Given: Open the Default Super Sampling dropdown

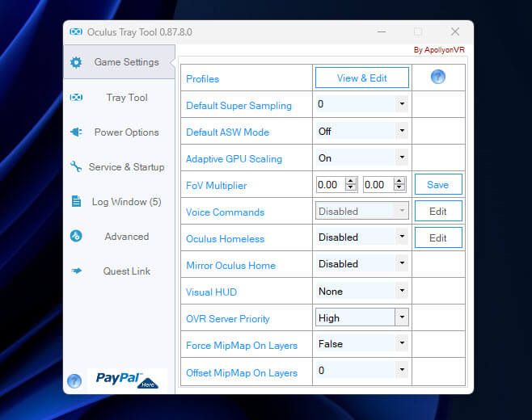Looking at the screenshot, I should [x=361, y=104].
